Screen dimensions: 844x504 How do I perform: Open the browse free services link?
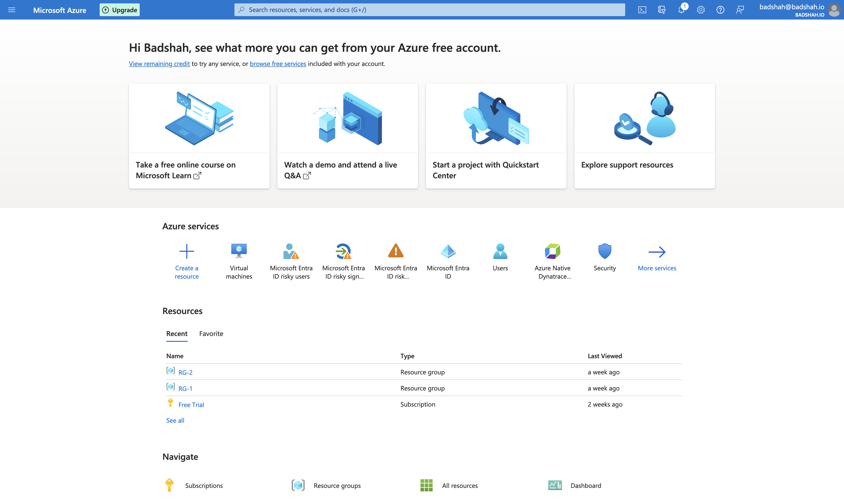(x=278, y=63)
